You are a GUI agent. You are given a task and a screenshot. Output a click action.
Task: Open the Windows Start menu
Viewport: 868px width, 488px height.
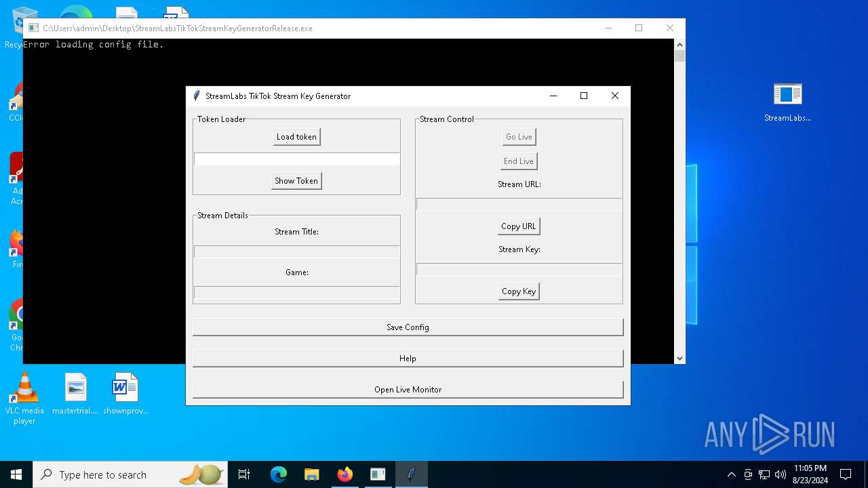(16, 474)
